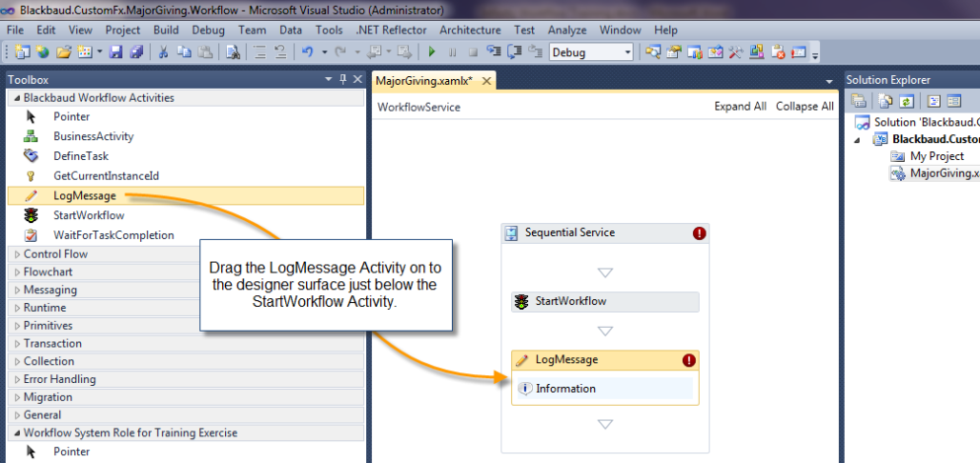Image resolution: width=980 pixels, height=463 pixels.
Task: Toggle the Toolbox auto-hide pin
Action: 343,80
